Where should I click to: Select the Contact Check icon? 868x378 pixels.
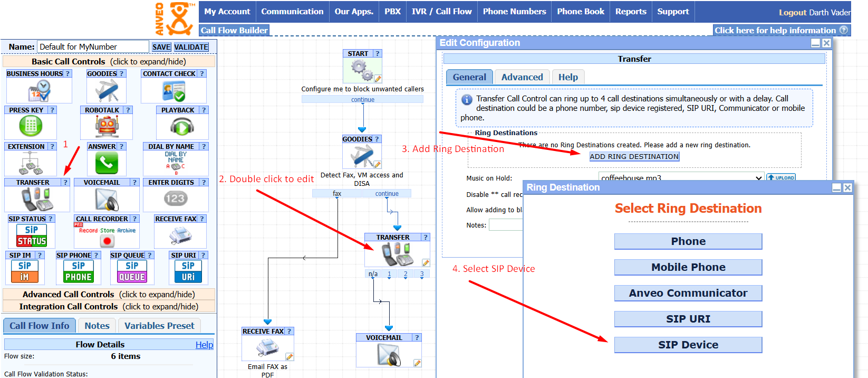[173, 90]
